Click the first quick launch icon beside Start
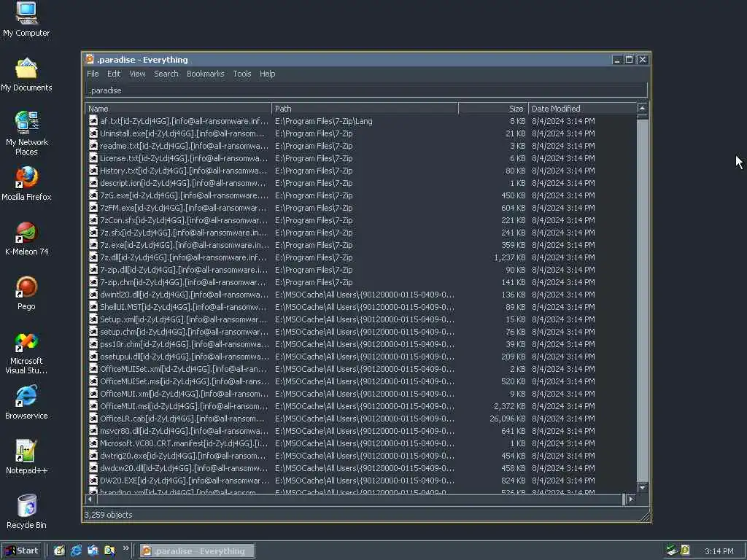 click(x=60, y=551)
